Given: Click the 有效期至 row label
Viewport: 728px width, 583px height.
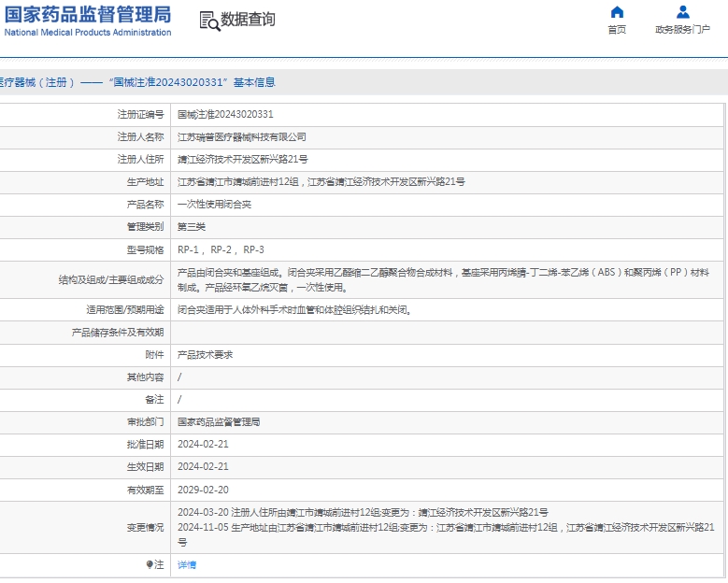Looking at the screenshot, I should [x=146, y=490].
